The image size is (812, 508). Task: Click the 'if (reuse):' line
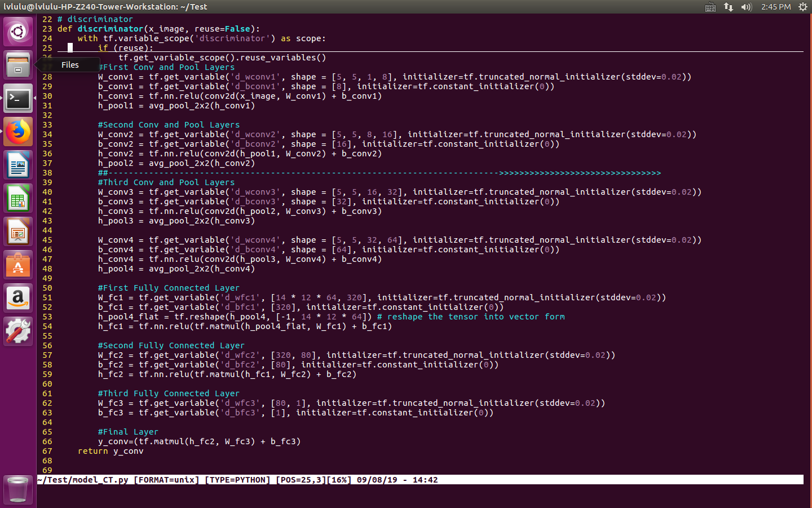pos(126,48)
